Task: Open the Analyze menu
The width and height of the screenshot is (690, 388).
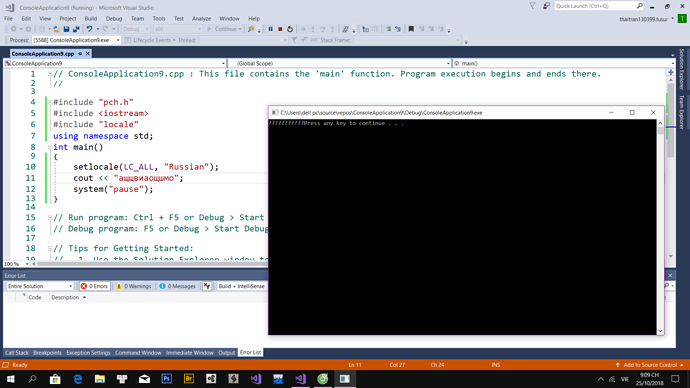Action: (x=201, y=18)
